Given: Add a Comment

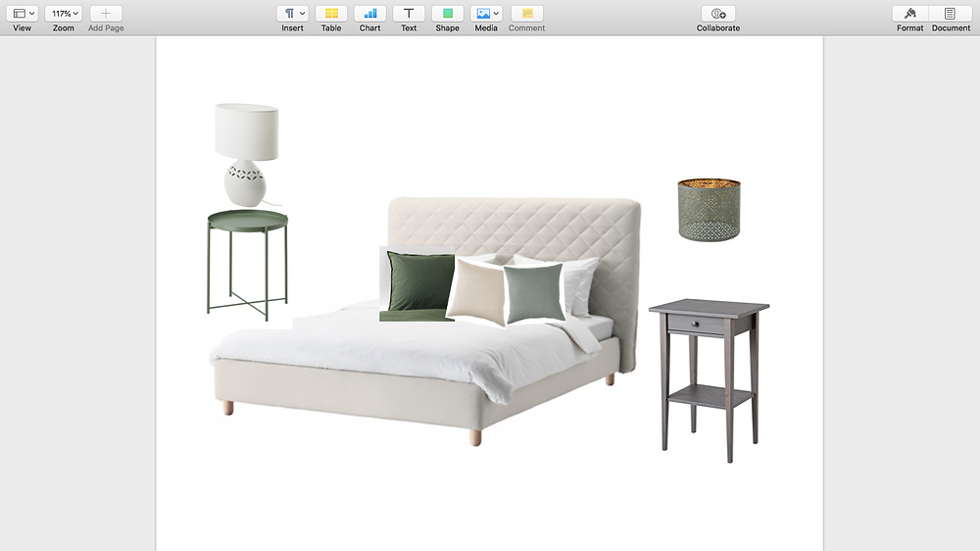Looking at the screenshot, I should (x=527, y=14).
